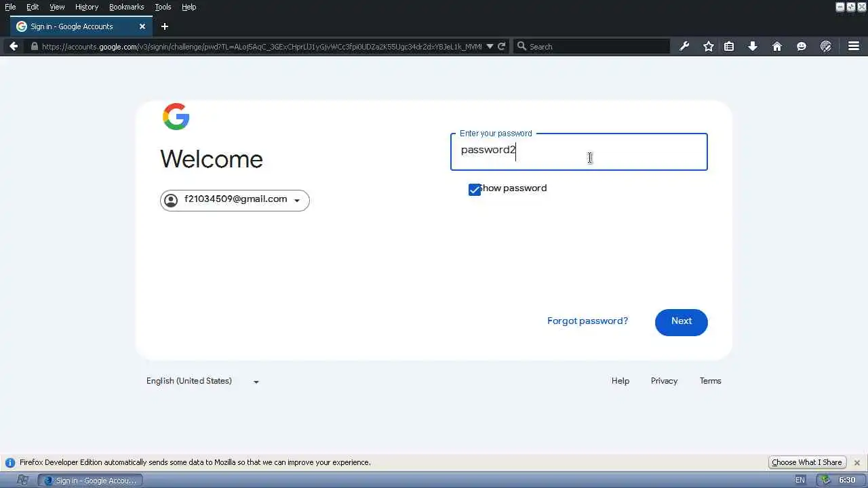Open the Bookmarks menu
Screen dimensions: 868x488
click(127, 7)
